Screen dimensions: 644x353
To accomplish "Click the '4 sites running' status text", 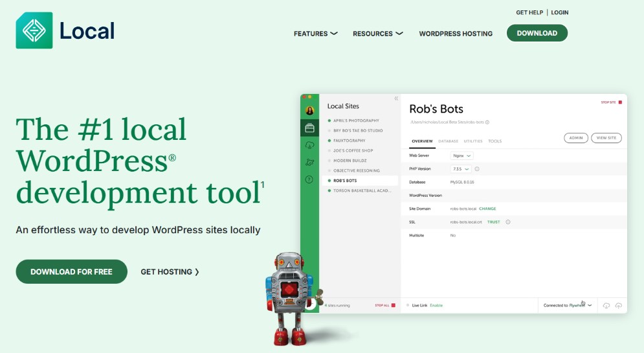I will click(338, 305).
